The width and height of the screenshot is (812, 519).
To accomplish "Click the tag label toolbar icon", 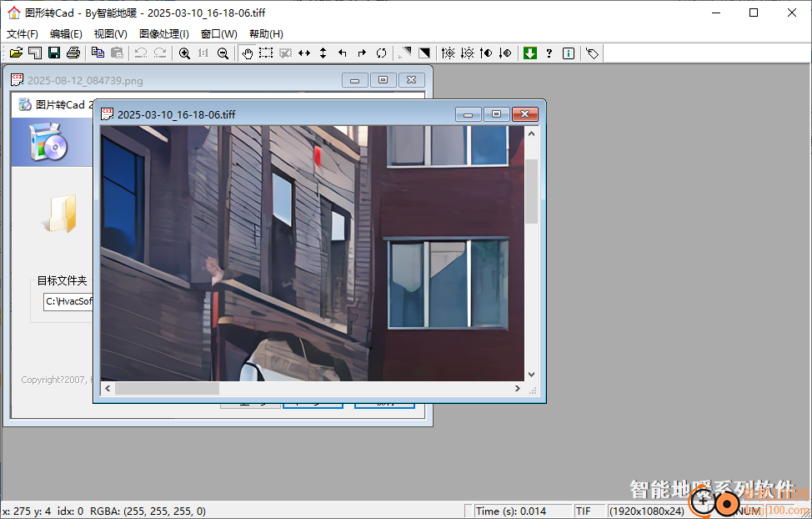I will [x=593, y=53].
